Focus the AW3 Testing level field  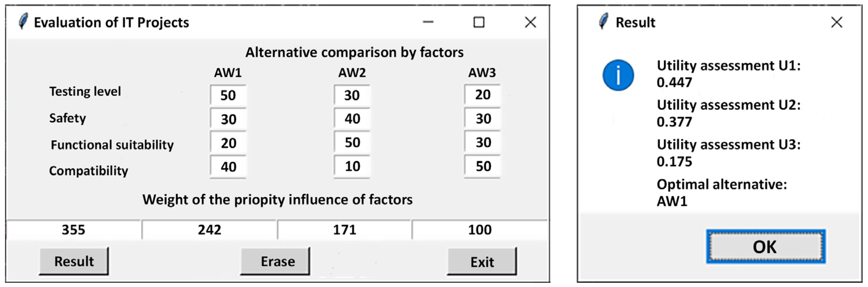[483, 95]
